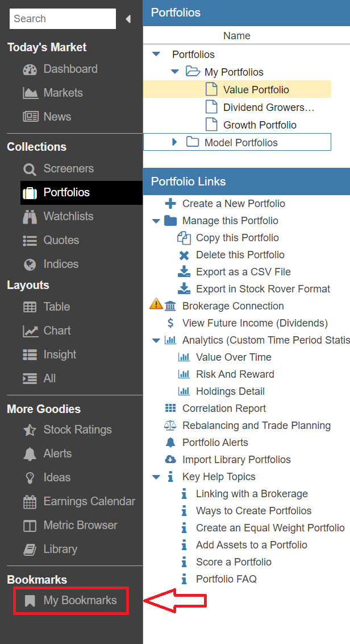
Task: Expand the Model Portfolios folder
Action: click(x=175, y=142)
